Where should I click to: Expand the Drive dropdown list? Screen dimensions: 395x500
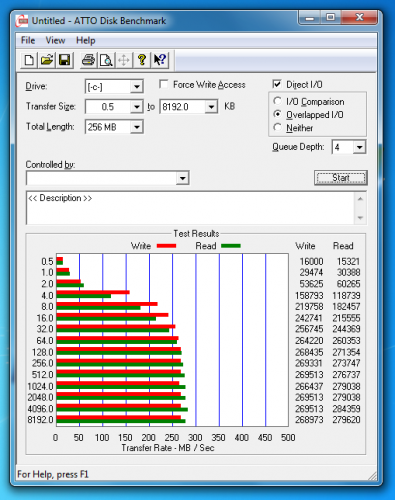coord(136,87)
